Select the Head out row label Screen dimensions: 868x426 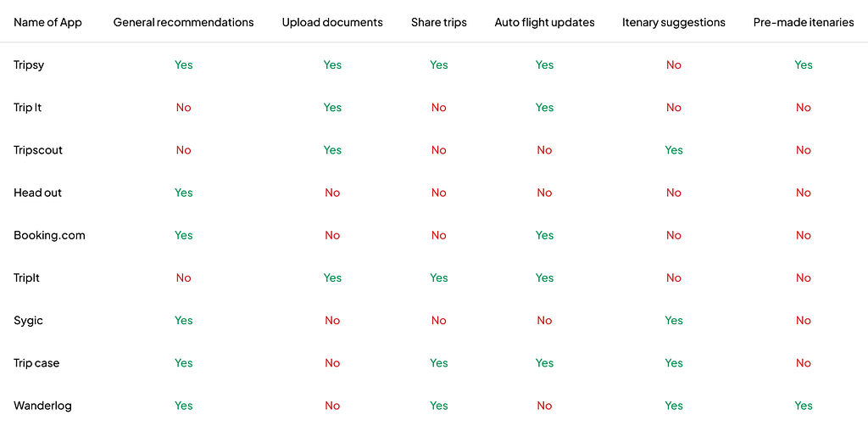coord(37,193)
